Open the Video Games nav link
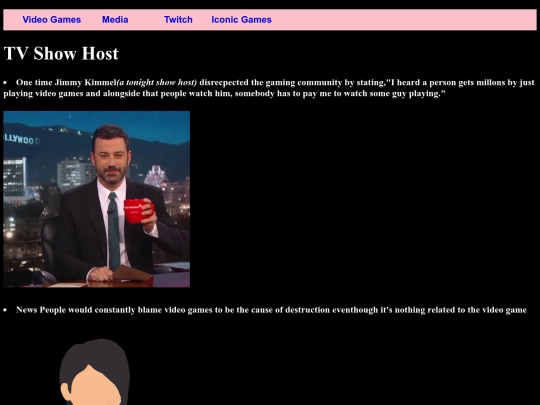 point(52,20)
